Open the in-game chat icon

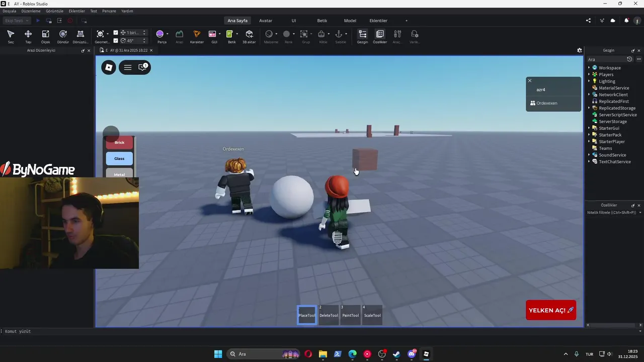143,67
